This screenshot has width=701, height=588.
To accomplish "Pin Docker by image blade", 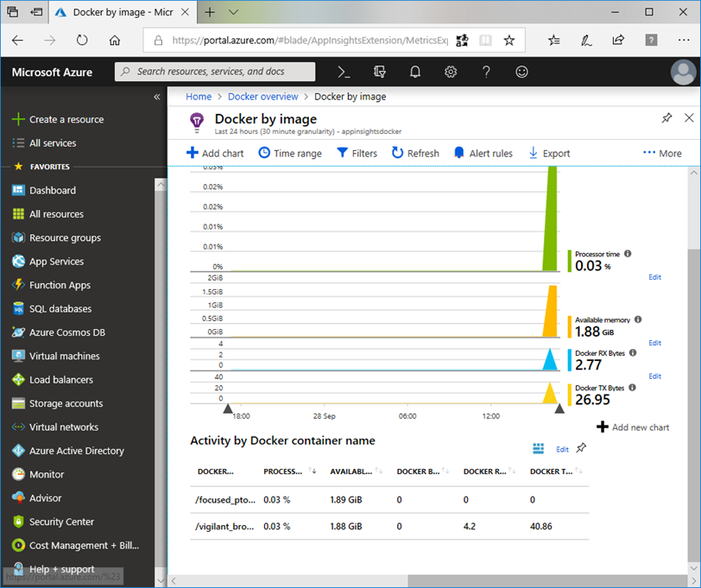I will tap(666, 118).
